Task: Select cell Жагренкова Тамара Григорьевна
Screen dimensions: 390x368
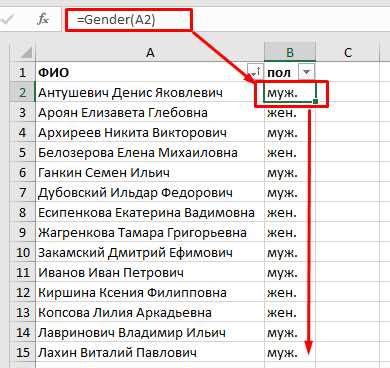Action: coord(150,232)
